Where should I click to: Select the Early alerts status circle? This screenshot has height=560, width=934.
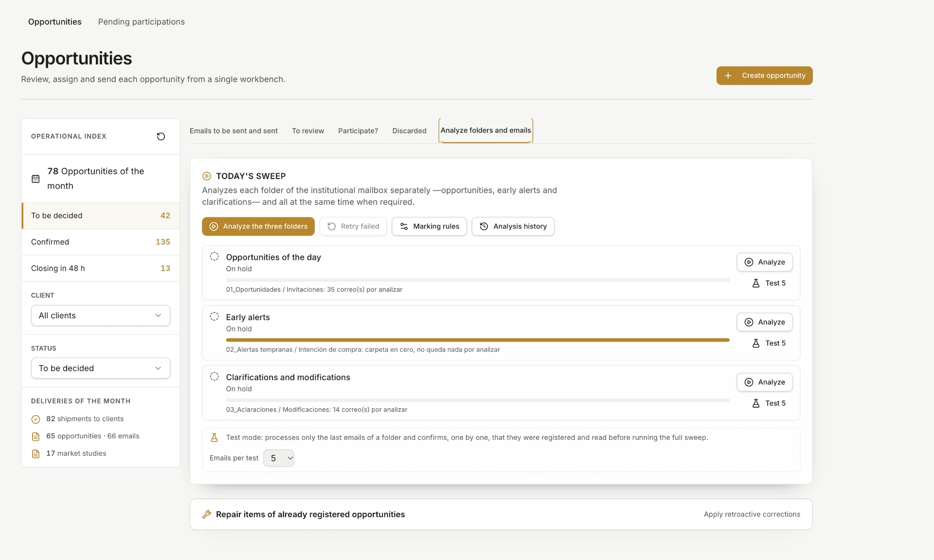pyautogui.click(x=214, y=316)
